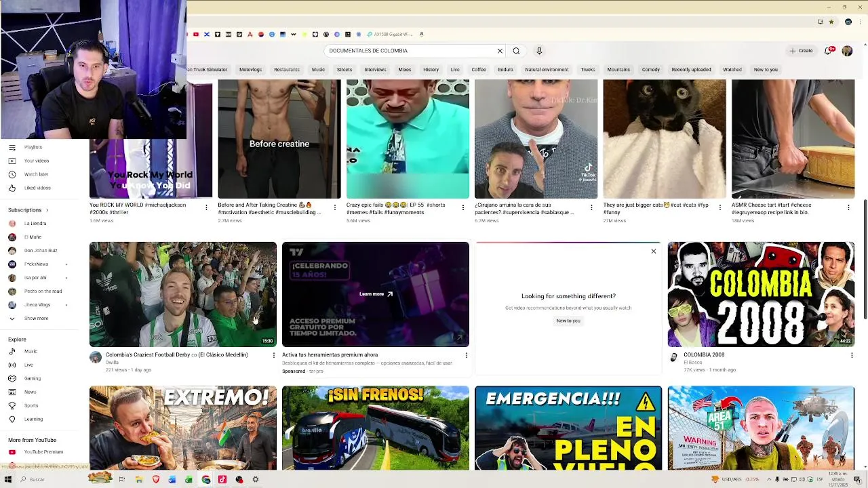868x488 pixels.
Task: Open options menu for Cirujano arruina short
Action: point(591,207)
